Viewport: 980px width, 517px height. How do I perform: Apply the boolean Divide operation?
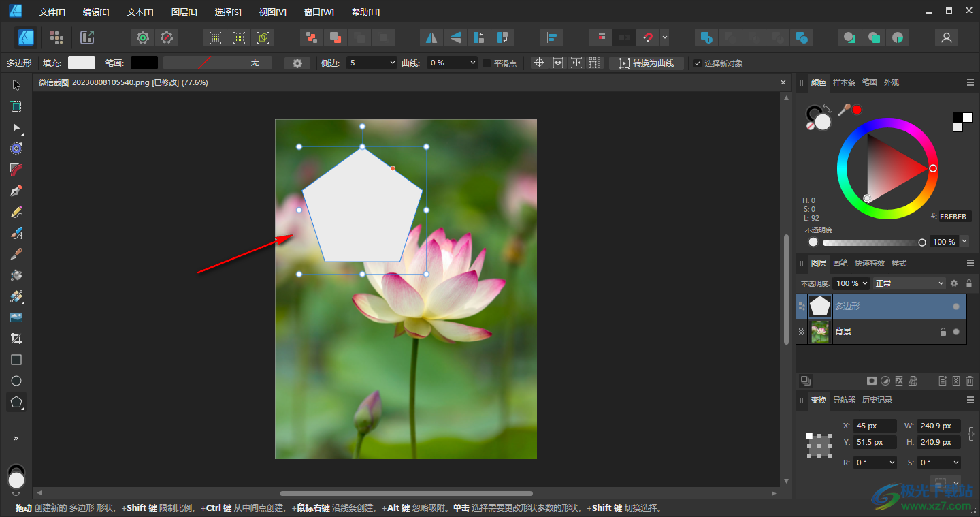click(802, 37)
